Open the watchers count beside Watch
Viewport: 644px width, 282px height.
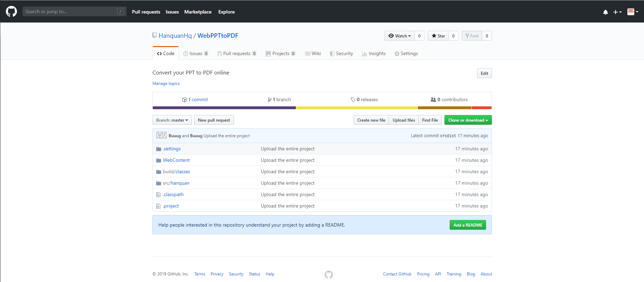[419, 36]
